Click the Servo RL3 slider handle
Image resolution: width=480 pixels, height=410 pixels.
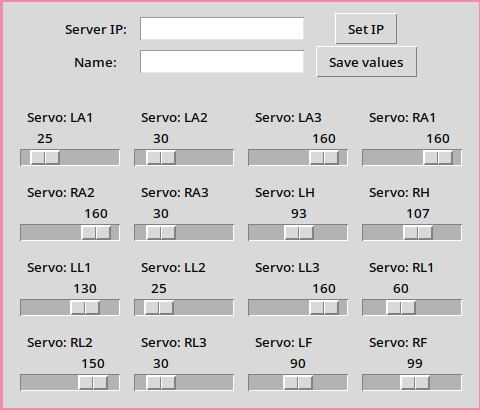click(161, 382)
